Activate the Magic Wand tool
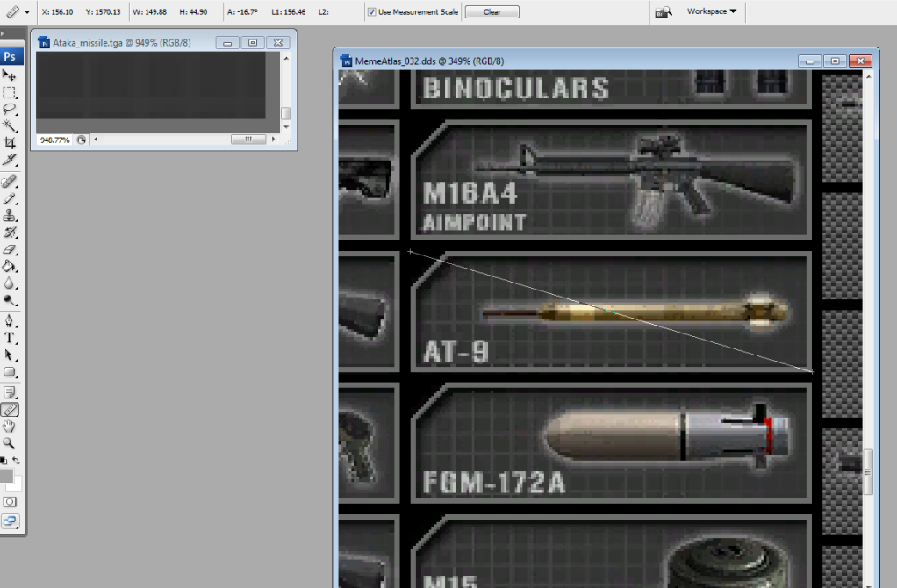Screen dimensions: 897x588 coord(10,125)
